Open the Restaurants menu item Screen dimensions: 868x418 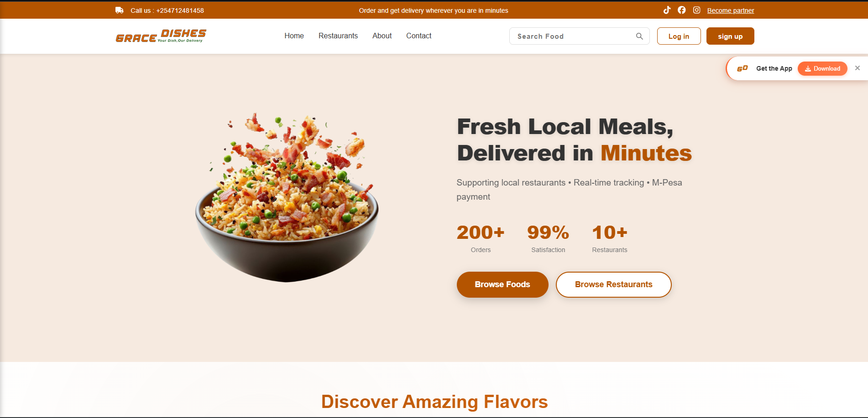click(x=338, y=36)
